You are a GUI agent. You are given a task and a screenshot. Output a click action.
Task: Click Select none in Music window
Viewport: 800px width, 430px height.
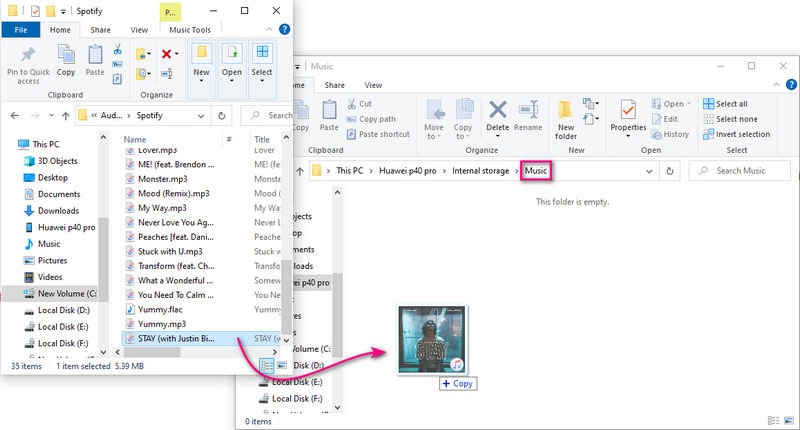[730, 119]
